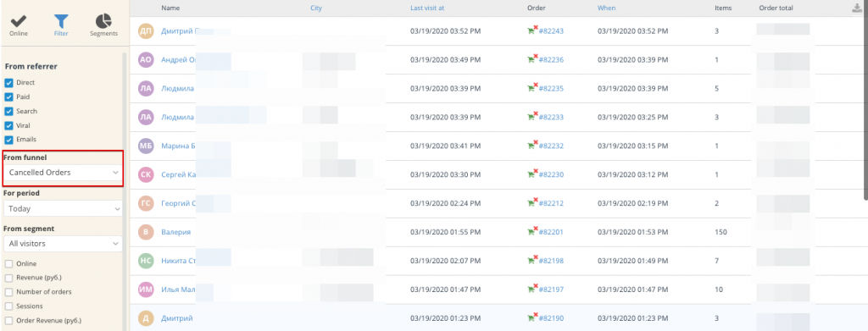
Task: Open order #82243 link
Action: tap(551, 31)
